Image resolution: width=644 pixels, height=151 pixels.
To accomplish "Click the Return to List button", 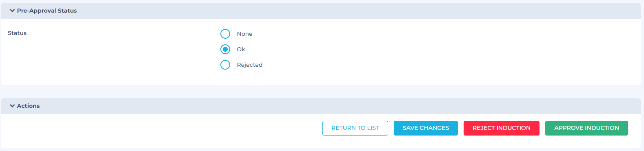I will pyautogui.click(x=355, y=128).
